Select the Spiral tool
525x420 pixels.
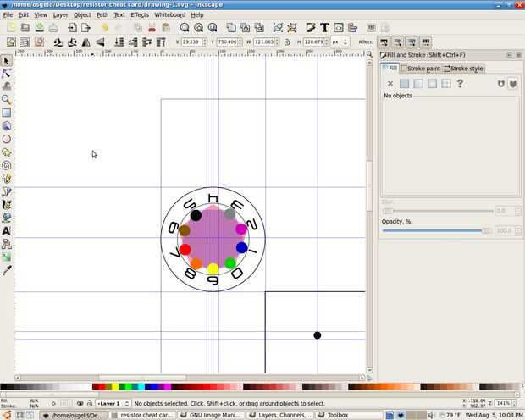7,165
